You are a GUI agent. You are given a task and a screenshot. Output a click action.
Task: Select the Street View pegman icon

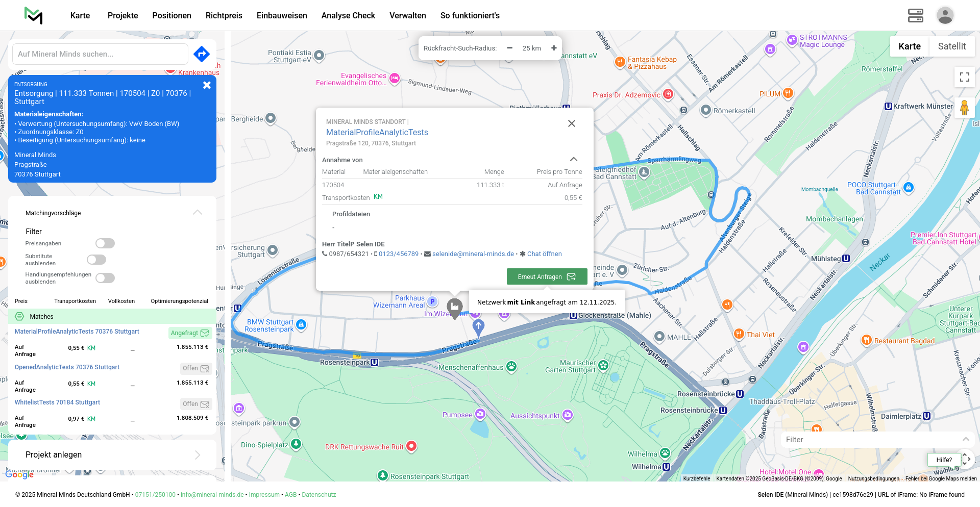[964, 108]
